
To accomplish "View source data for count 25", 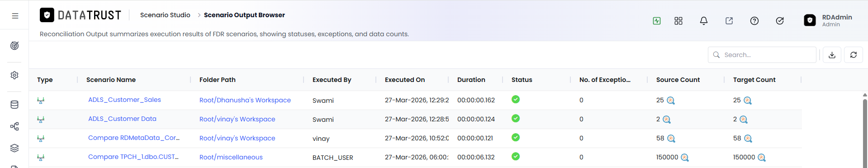I will click(671, 101).
